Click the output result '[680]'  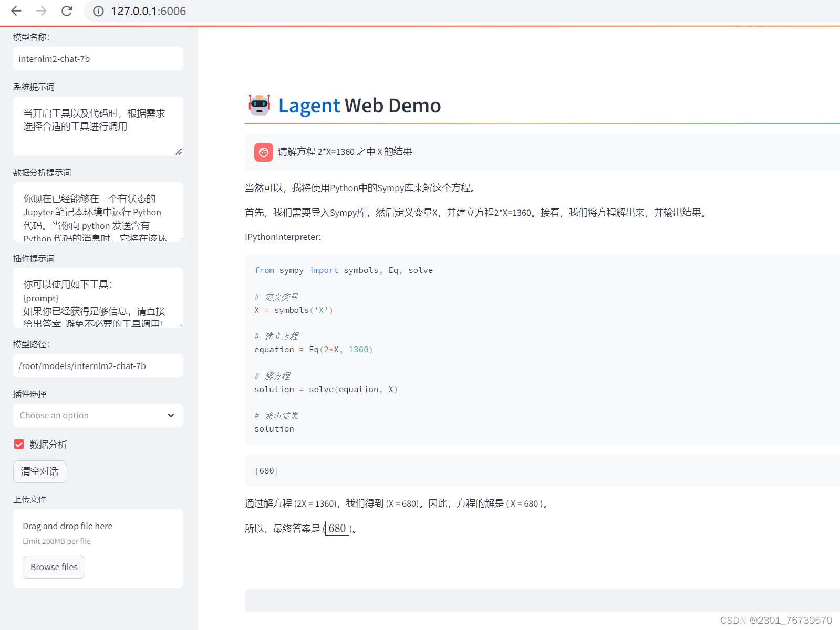(x=266, y=471)
